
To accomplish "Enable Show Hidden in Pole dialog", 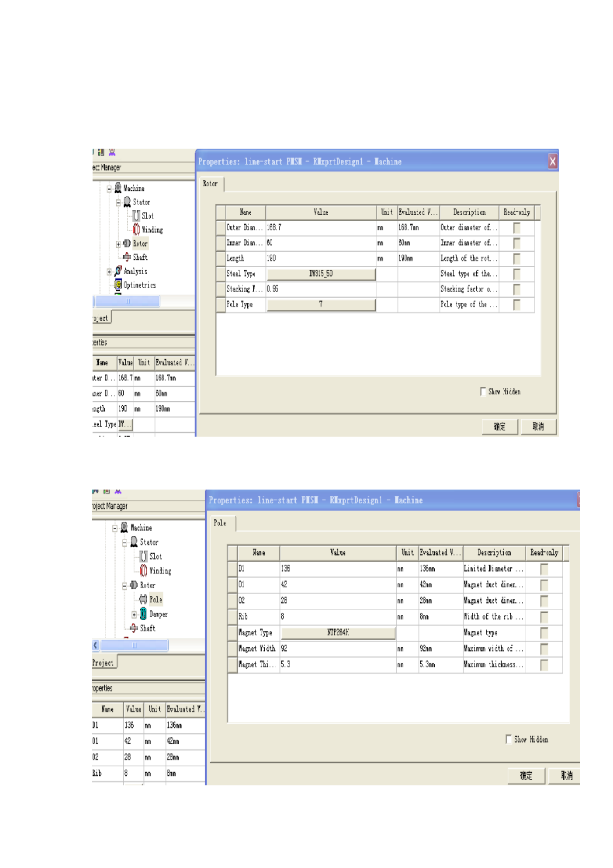I will 508,739.
